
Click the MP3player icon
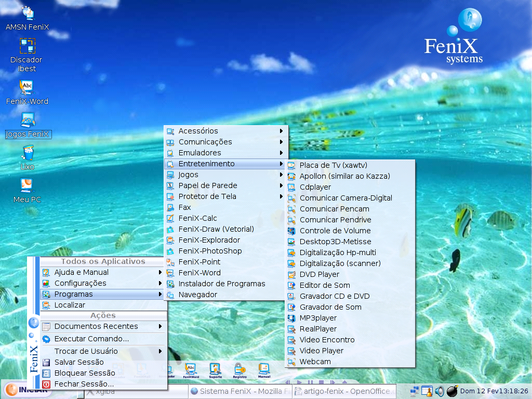tap(291, 318)
